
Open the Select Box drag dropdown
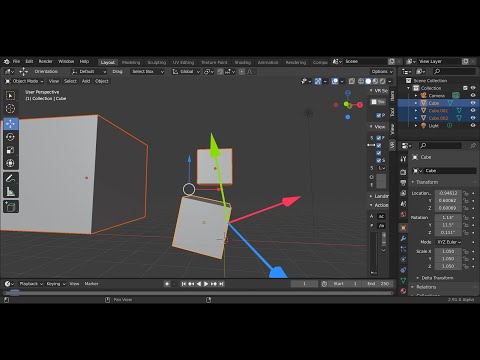point(148,72)
